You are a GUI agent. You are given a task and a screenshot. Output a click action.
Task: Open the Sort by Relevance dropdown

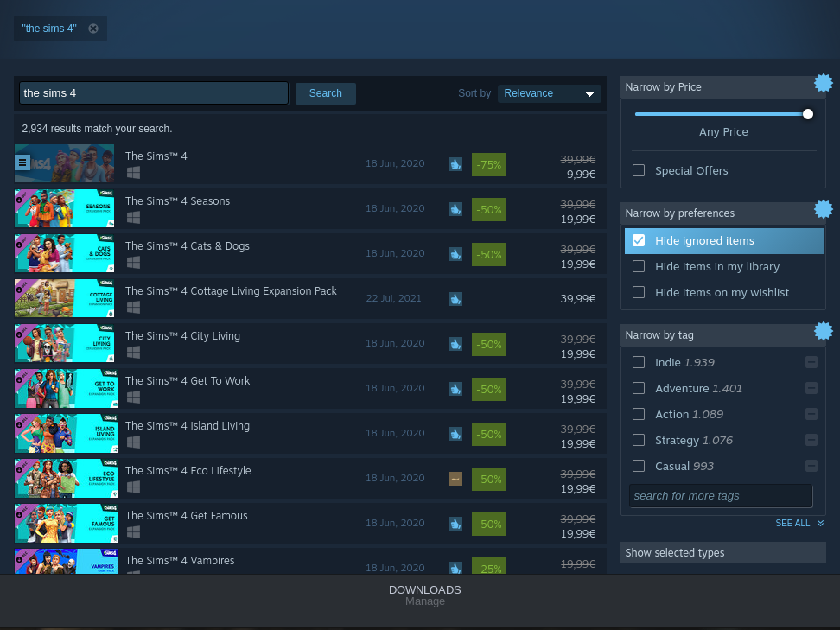[x=549, y=93]
